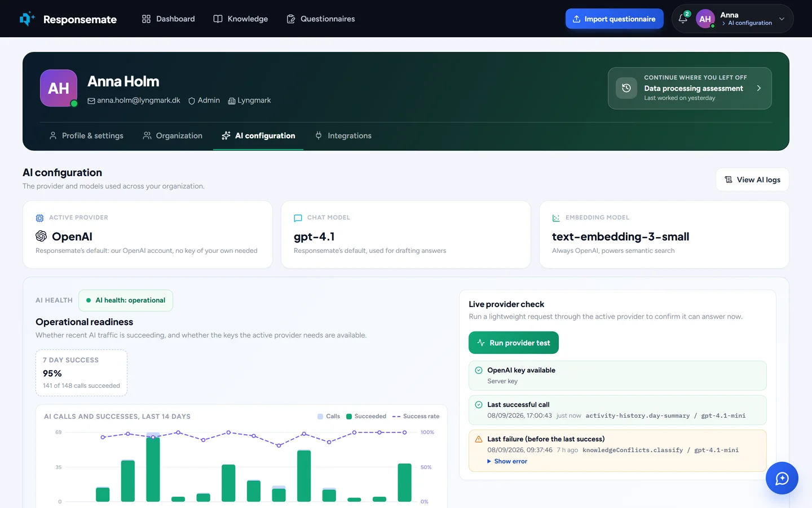Click knowledgeConflicts.classify failure text
This screenshot has width=812, height=508.
(x=633, y=450)
